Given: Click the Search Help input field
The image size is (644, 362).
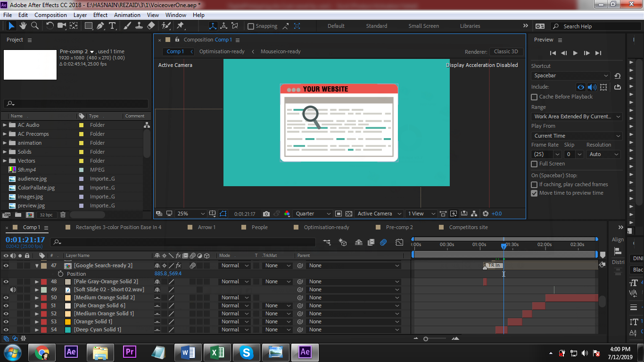Looking at the screenshot, I should click(594, 26).
